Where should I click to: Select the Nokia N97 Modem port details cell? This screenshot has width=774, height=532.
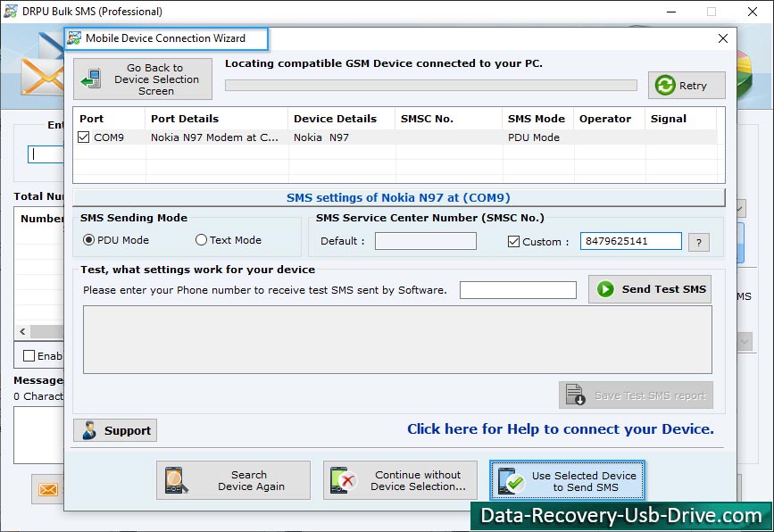pyautogui.click(x=217, y=137)
